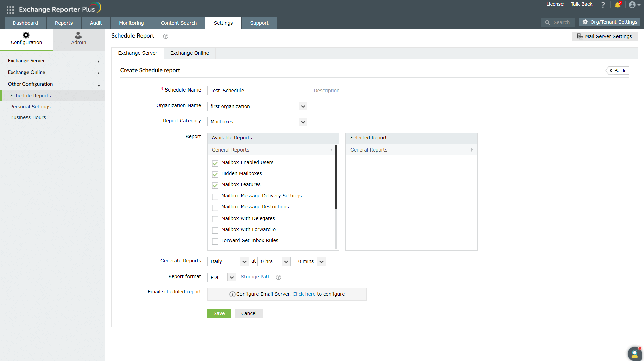The image size is (644, 362).
Task: Click the green Save button
Action: pyautogui.click(x=219, y=313)
